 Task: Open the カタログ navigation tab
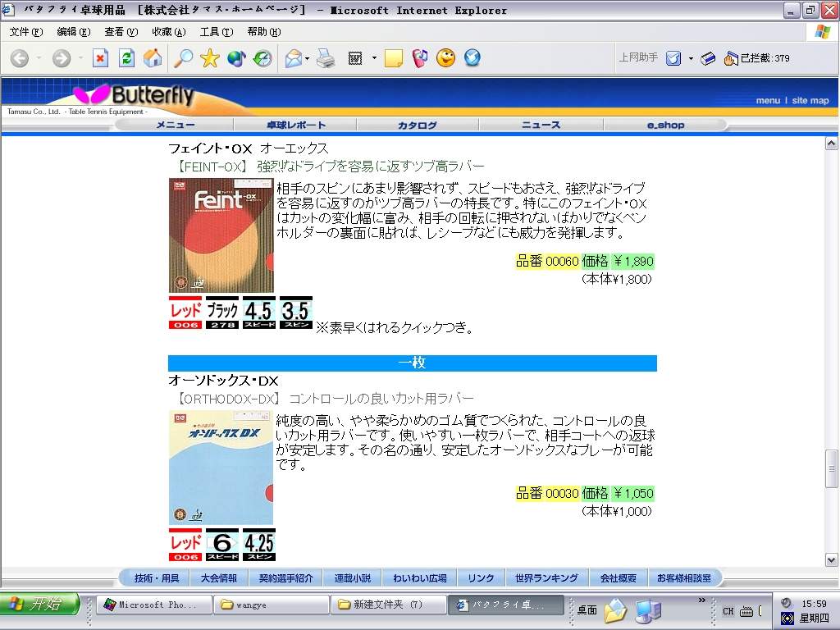click(x=418, y=125)
